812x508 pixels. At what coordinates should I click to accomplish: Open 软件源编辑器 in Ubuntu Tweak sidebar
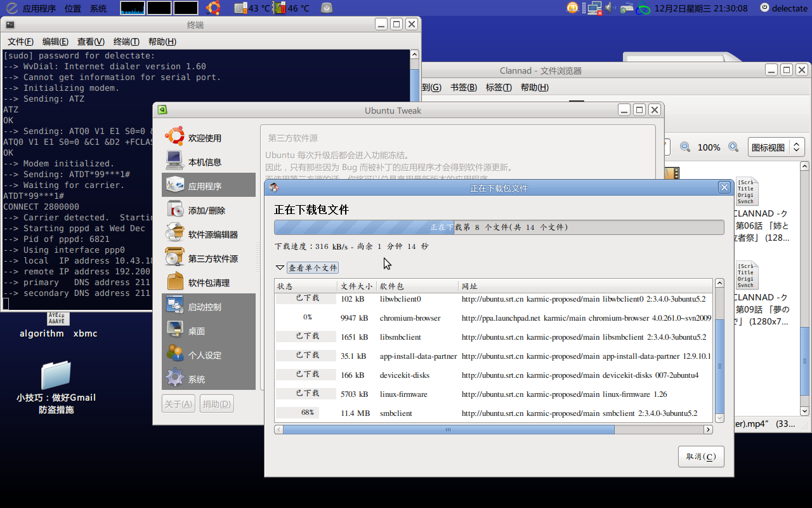point(209,234)
